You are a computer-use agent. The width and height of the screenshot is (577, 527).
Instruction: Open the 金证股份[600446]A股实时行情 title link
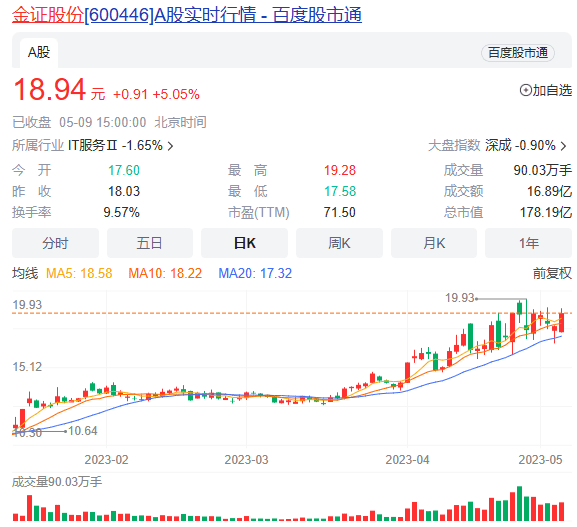coord(187,15)
